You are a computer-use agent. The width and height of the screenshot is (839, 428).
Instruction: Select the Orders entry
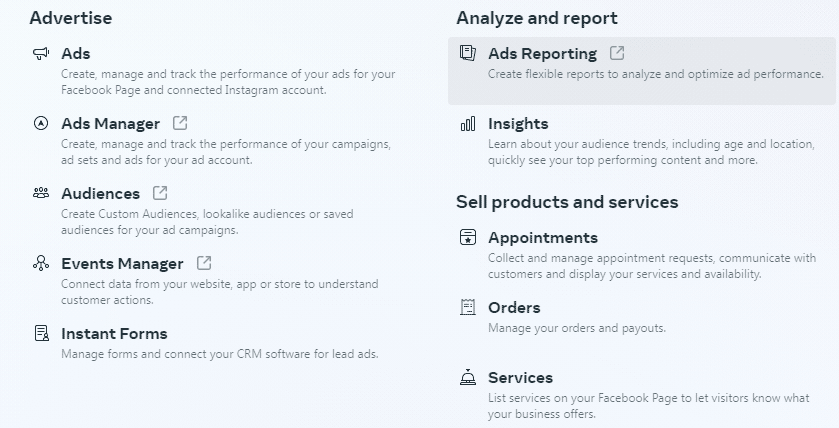[514, 308]
